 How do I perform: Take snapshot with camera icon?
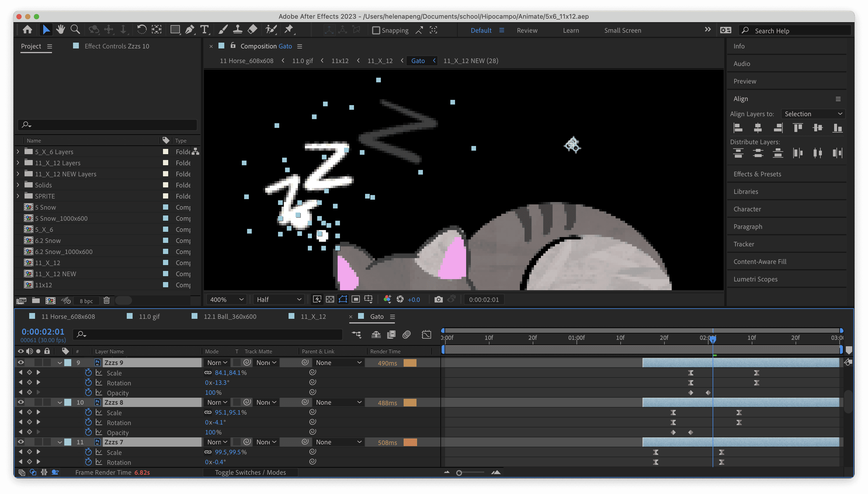coord(438,299)
